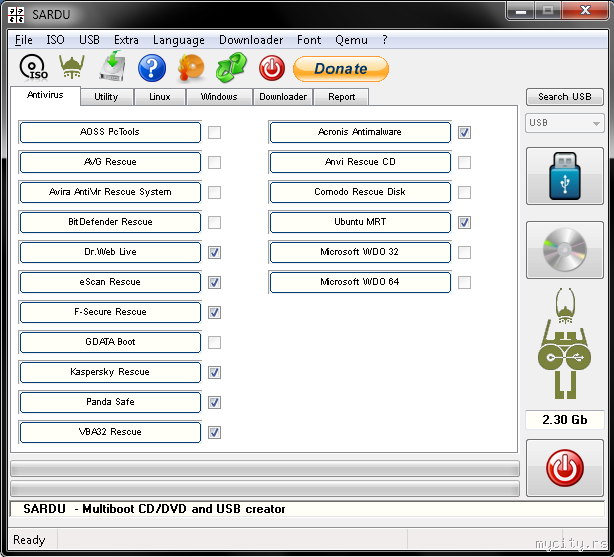
Task: Check the Anvi Rescue CD checkbox
Action: point(464,162)
